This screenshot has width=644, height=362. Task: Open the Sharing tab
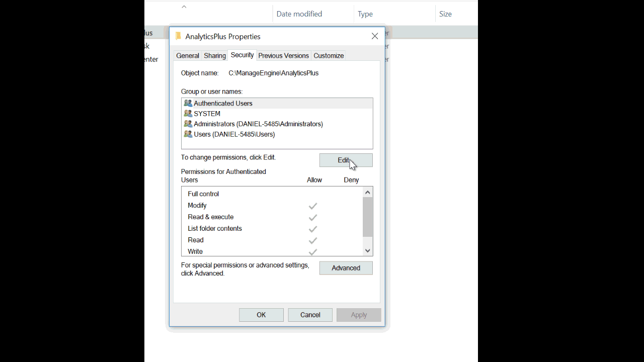[215, 56]
